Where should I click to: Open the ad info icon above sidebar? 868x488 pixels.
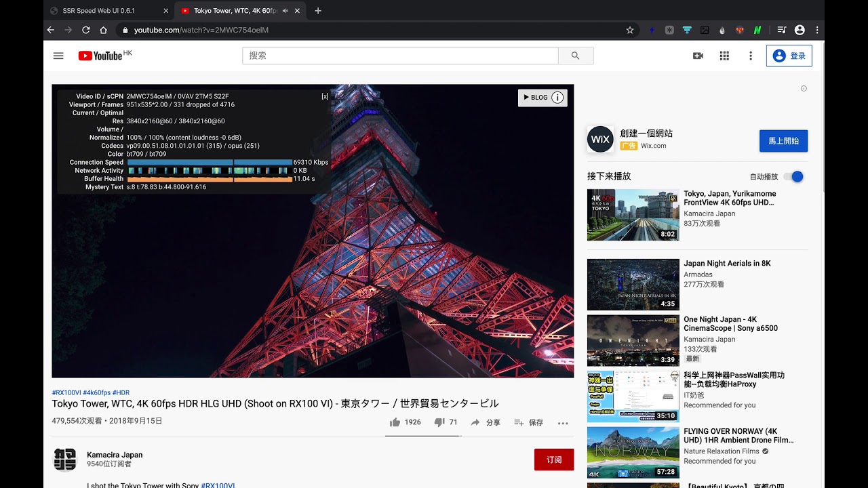point(804,88)
